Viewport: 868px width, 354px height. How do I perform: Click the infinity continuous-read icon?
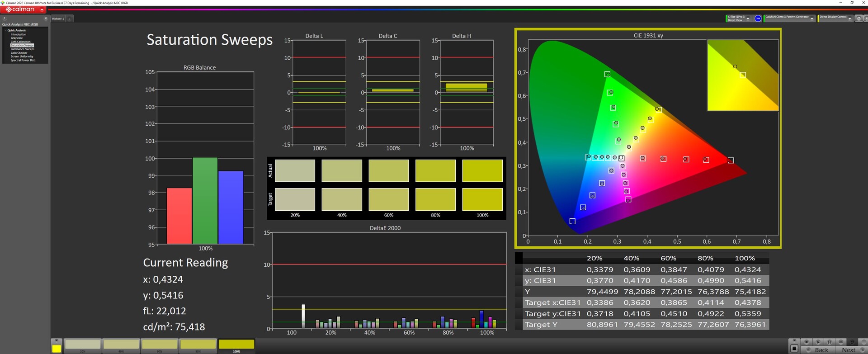[x=841, y=342]
